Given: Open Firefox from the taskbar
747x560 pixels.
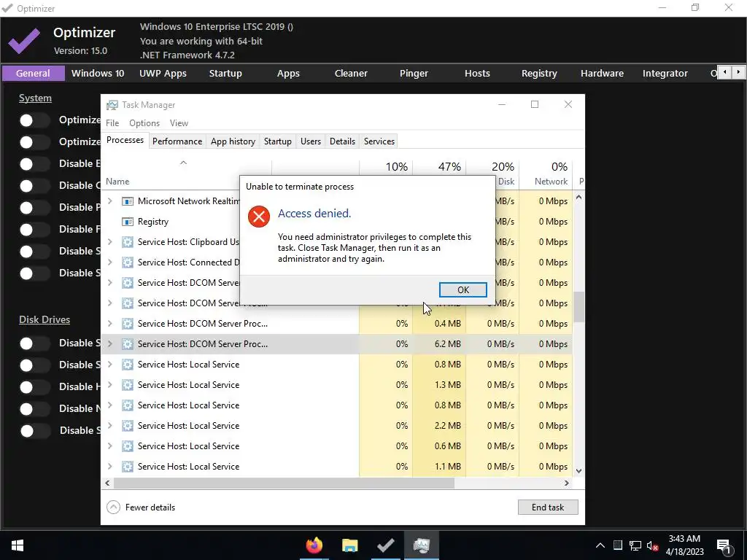Looking at the screenshot, I should pos(314,545).
